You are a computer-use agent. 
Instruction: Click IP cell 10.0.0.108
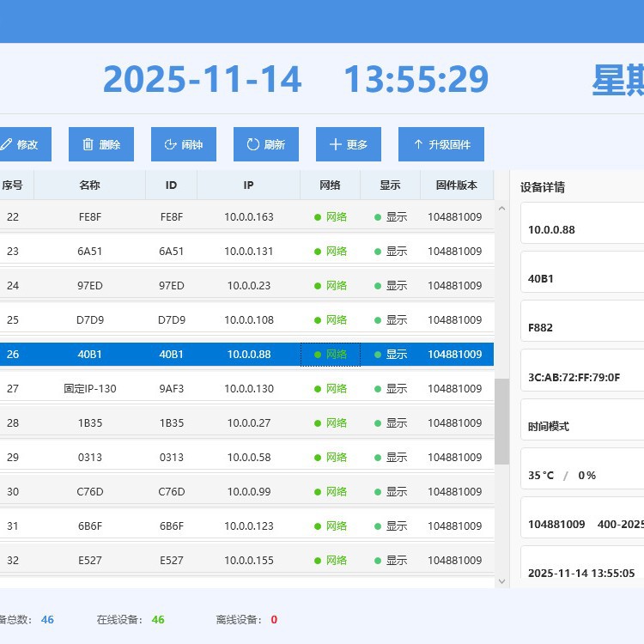pyautogui.click(x=249, y=320)
